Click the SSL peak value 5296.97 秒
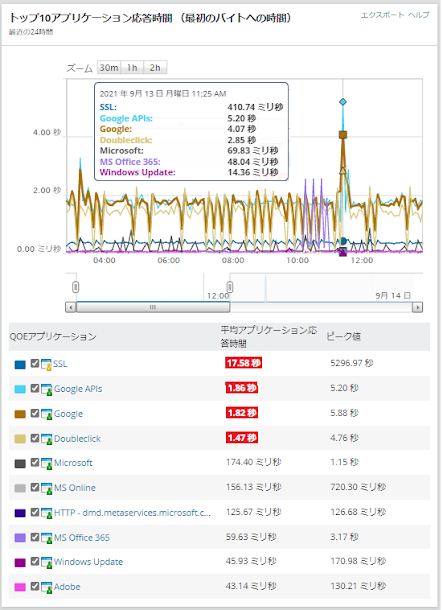This screenshot has height=610, width=443. point(352,363)
